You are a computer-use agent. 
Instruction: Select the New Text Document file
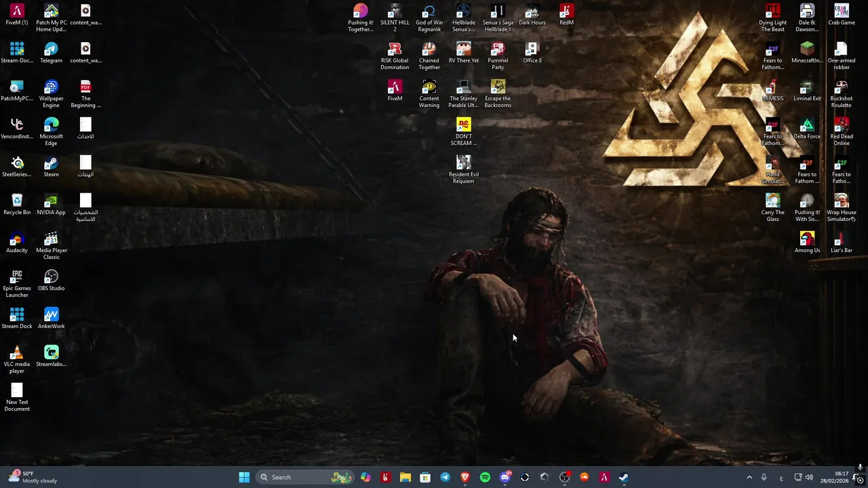click(17, 399)
